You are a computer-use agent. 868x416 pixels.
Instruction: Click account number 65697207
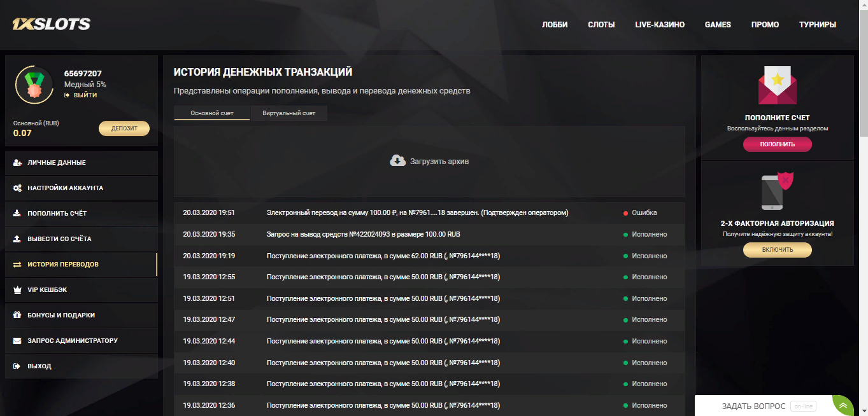pyautogui.click(x=83, y=74)
